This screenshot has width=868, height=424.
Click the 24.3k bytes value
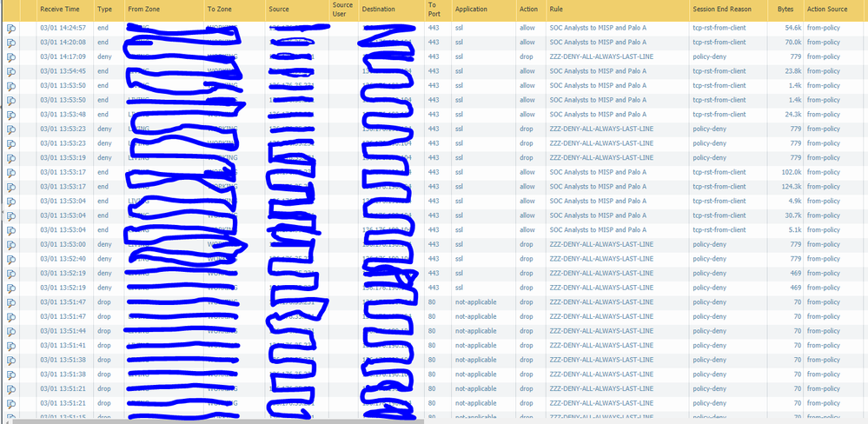793,114
